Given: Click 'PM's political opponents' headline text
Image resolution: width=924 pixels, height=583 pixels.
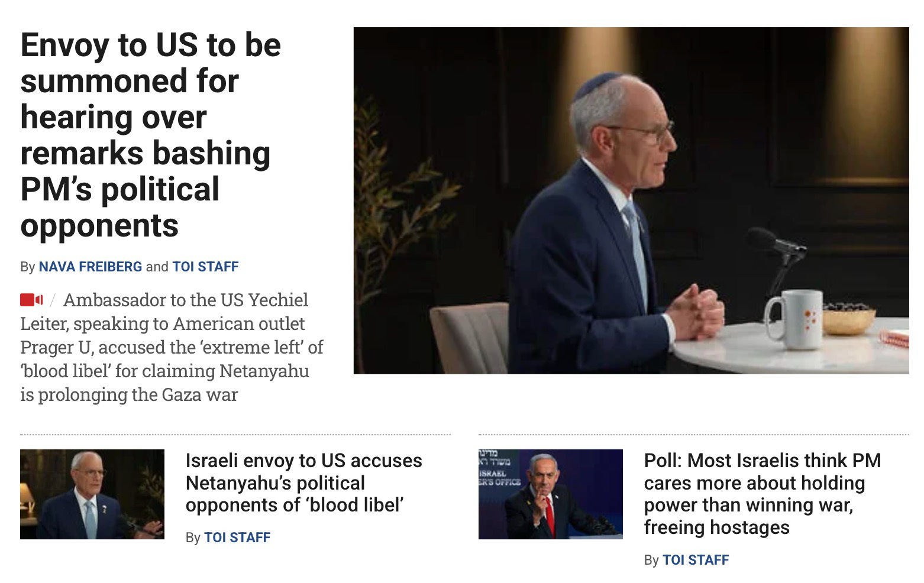Looking at the screenshot, I should pyautogui.click(x=119, y=207).
